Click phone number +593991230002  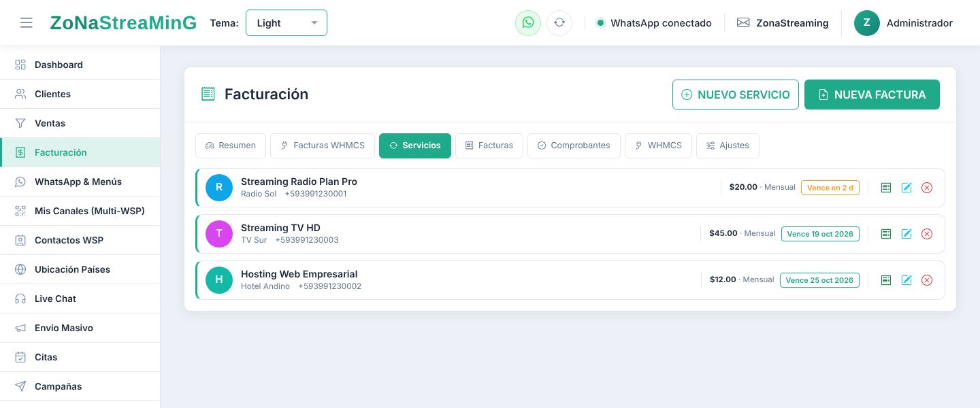330,286
